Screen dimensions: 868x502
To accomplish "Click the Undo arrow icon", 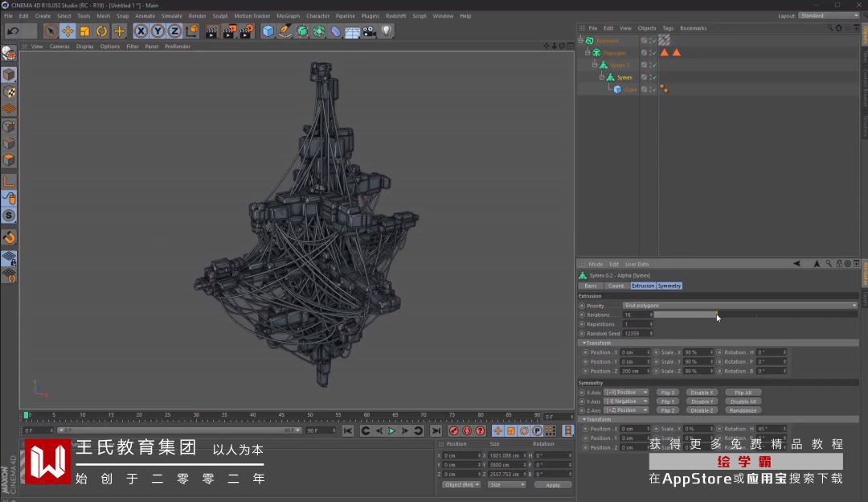I will (x=13, y=31).
